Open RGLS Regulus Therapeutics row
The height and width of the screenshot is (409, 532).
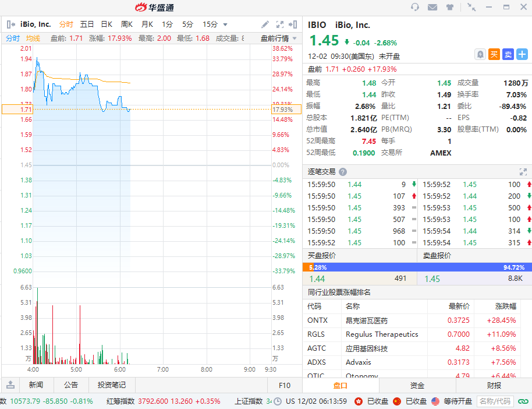click(412, 334)
